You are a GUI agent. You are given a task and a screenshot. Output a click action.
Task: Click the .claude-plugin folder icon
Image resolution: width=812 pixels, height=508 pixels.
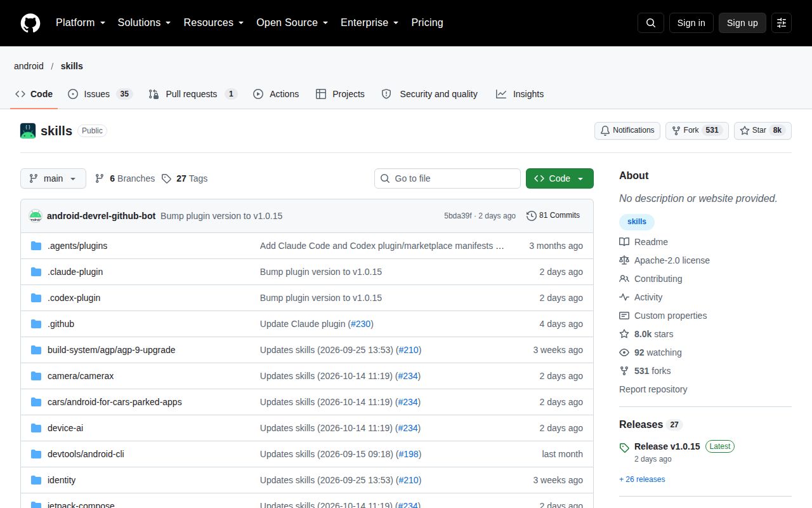point(36,272)
